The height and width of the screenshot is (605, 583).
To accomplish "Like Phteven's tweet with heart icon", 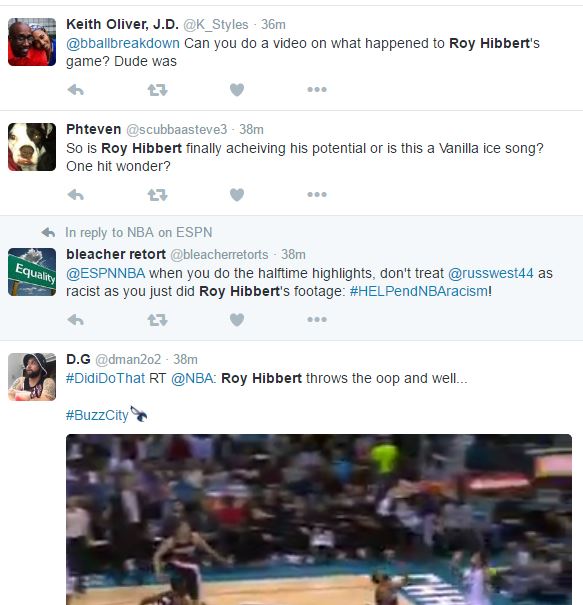I will point(237,195).
